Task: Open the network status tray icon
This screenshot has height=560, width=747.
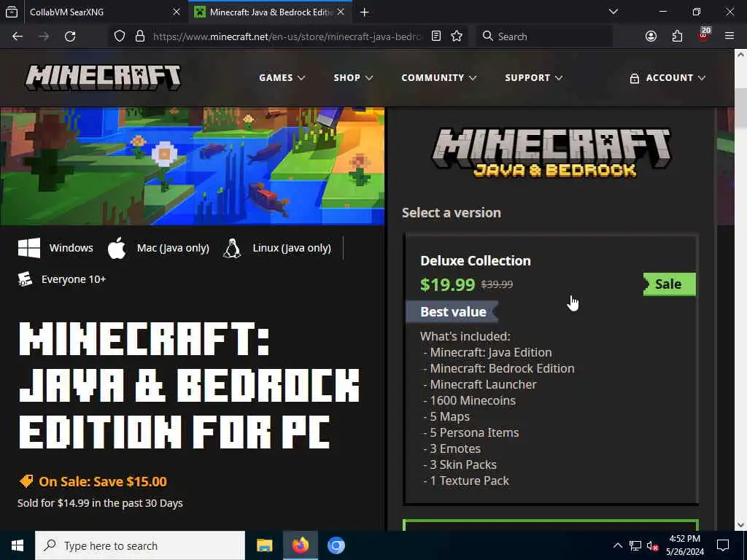Action: [x=635, y=545]
